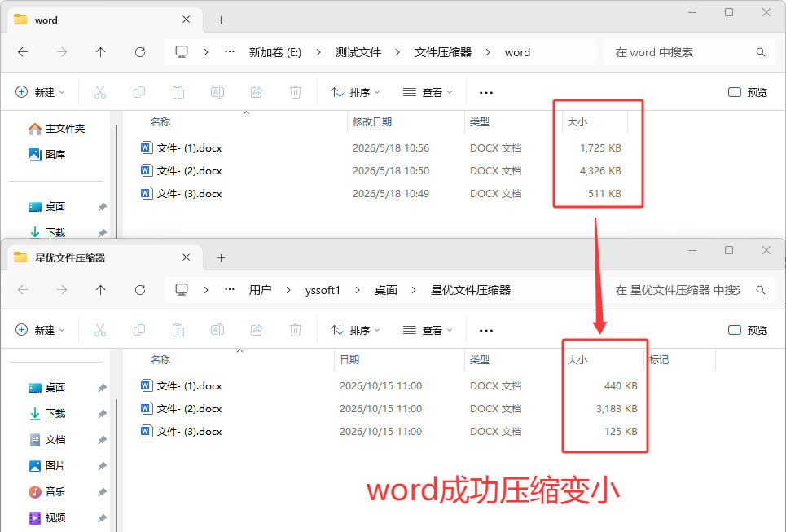Image resolution: width=786 pixels, height=532 pixels.
Task: Open 主文件夹 in word window sidebar
Action: click(x=57, y=129)
